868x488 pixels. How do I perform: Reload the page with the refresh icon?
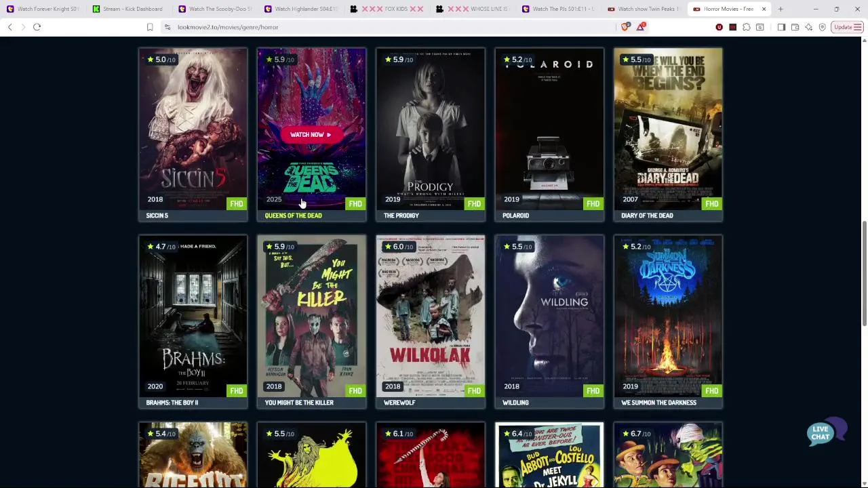click(37, 27)
